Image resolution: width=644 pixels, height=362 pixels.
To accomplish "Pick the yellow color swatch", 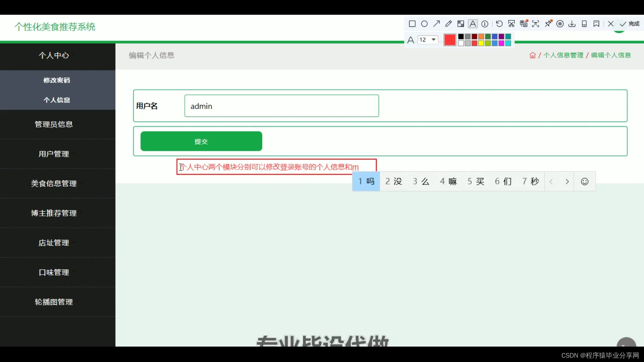I will pyautogui.click(x=481, y=43).
